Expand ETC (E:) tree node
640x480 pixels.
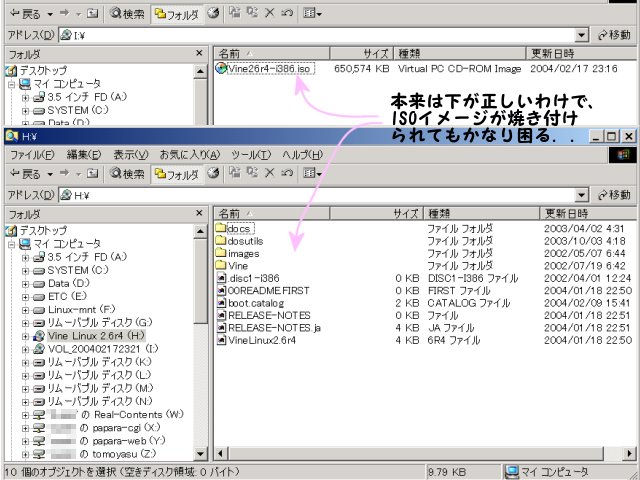click(25, 297)
